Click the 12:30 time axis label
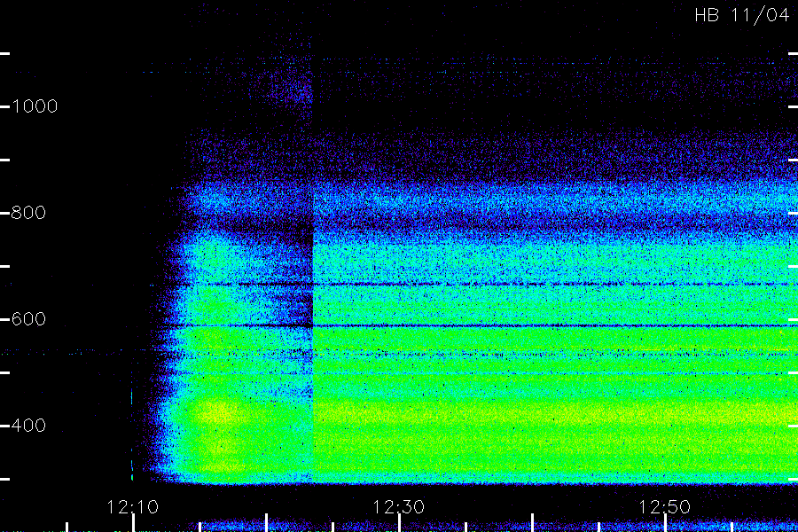Screen dimensions: 798x532 398,507
